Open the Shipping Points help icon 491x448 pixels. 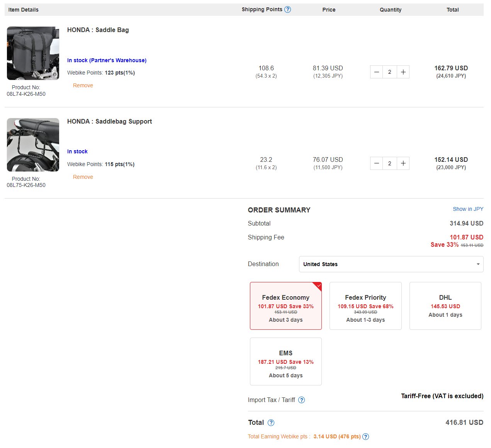287,10
